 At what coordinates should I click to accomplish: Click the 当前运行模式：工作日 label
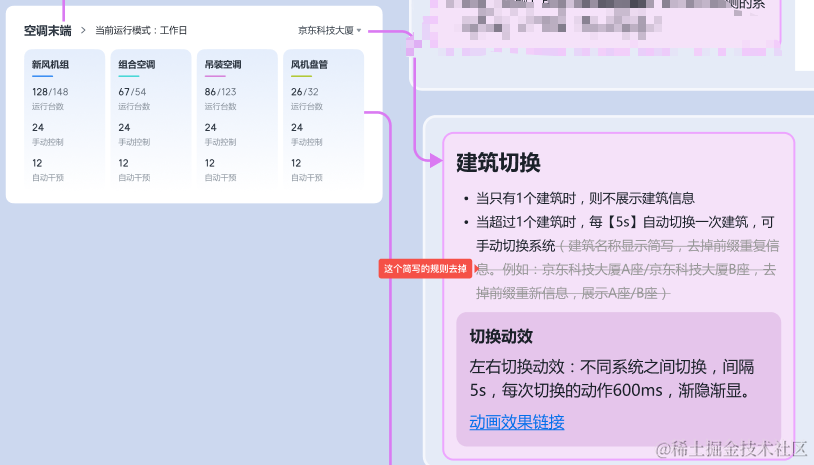pyautogui.click(x=141, y=31)
